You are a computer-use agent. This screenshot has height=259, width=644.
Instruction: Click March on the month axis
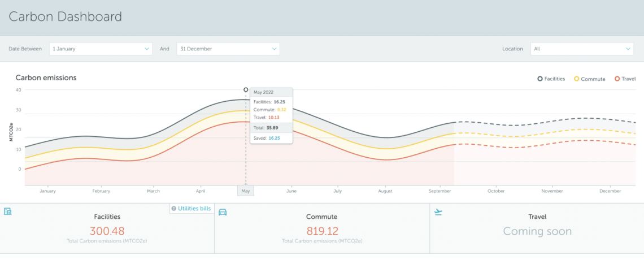coord(153,191)
